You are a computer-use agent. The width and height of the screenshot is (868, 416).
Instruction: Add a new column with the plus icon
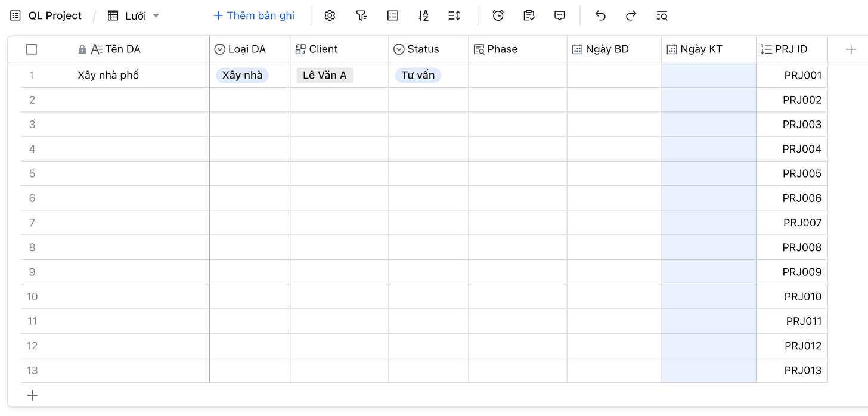point(851,49)
